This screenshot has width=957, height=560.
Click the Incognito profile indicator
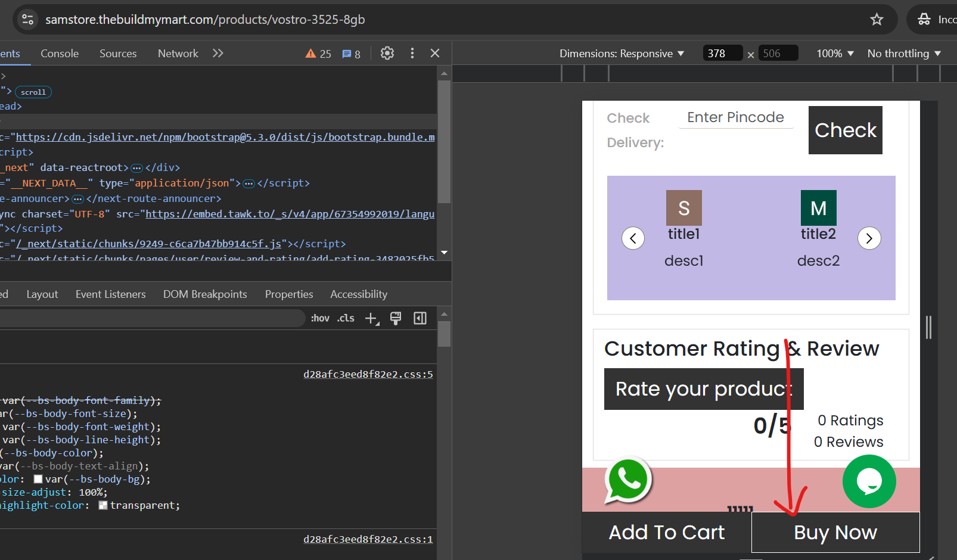pyautogui.click(x=936, y=20)
